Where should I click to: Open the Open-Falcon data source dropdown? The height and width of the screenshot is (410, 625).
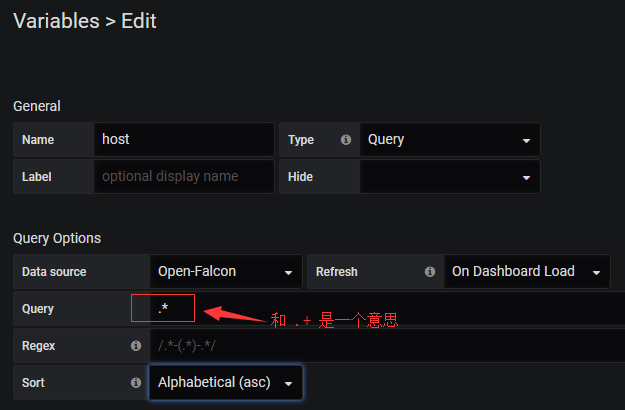225,271
